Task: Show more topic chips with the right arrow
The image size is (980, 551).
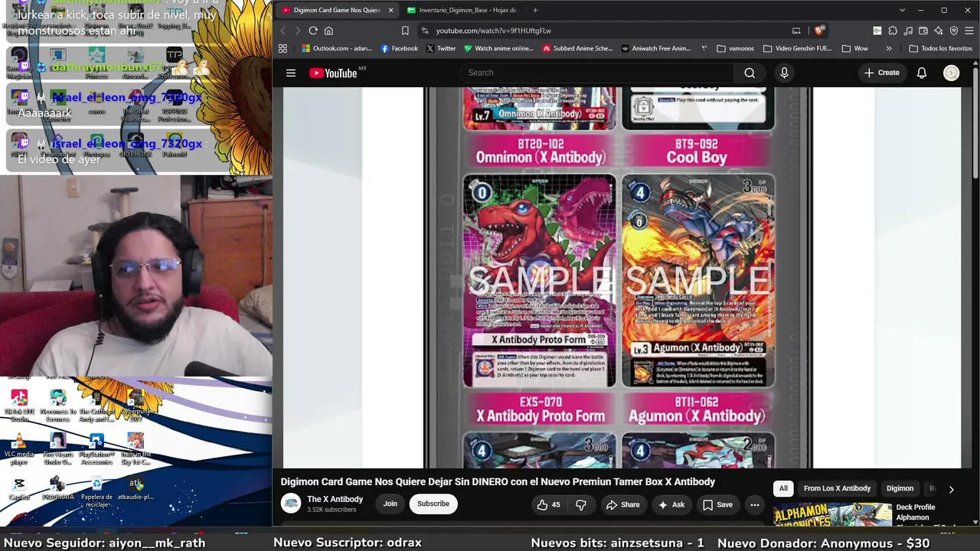Action: [x=951, y=489]
